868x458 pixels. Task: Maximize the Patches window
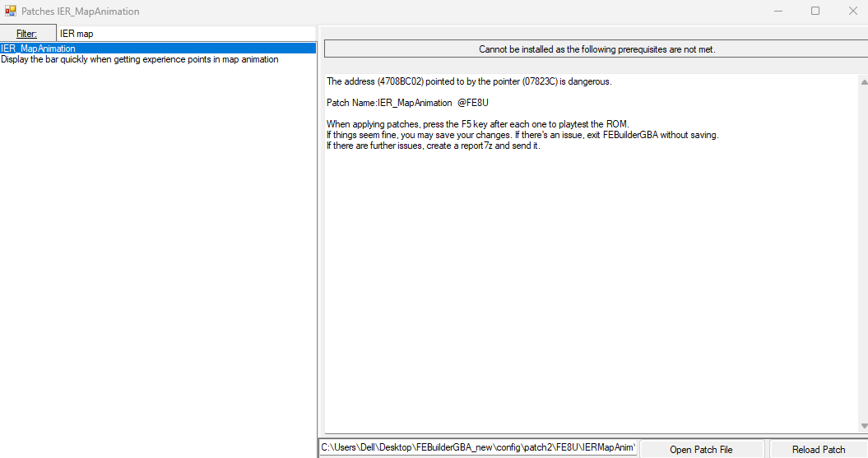point(815,12)
